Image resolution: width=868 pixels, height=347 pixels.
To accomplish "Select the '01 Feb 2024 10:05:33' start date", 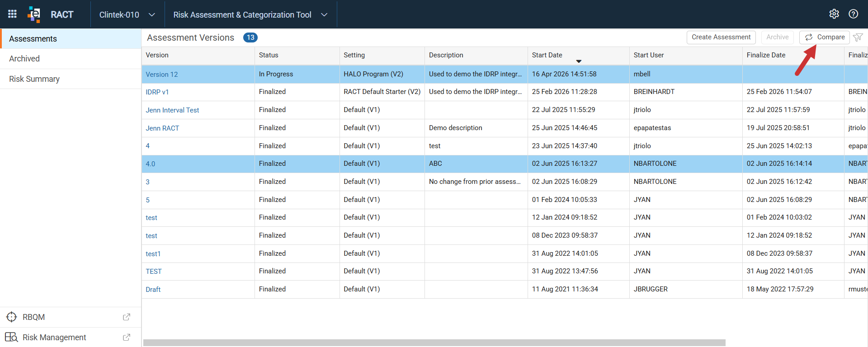I will [578, 200].
